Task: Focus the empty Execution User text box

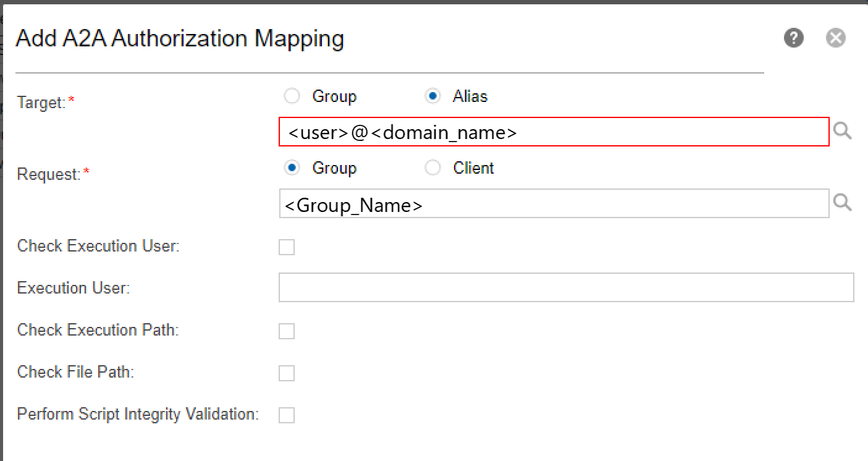Action: [x=566, y=288]
